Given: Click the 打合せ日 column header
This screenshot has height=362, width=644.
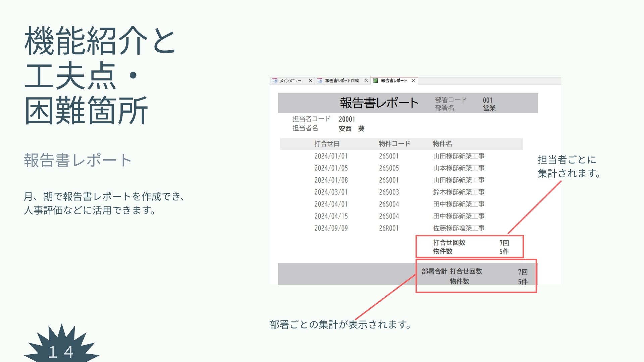Looking at the screenshot, I should 327,144.
